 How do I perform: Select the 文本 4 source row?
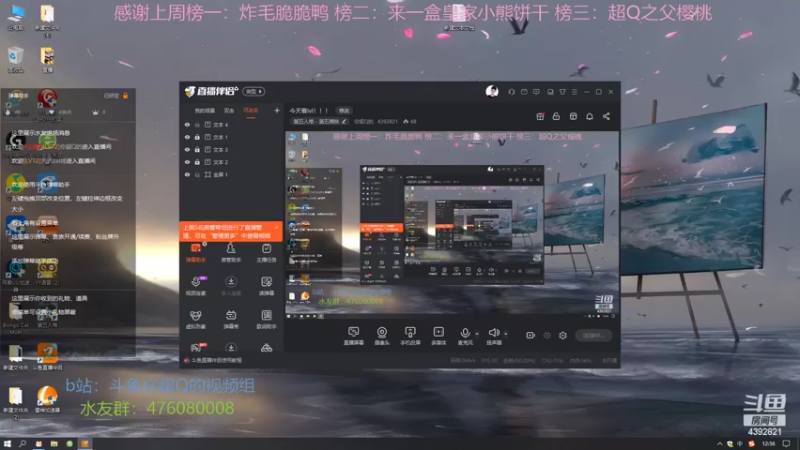coord(231,124)
